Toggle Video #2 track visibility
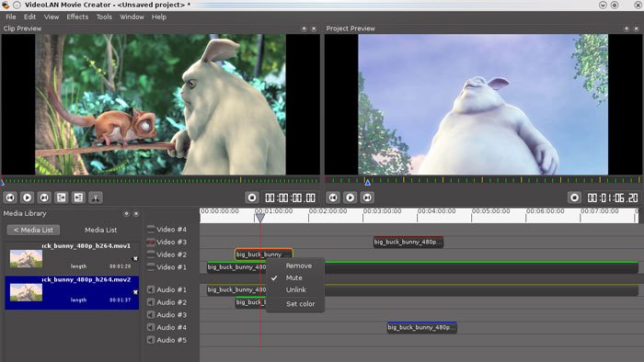644x362 pixels. (151, 255)
